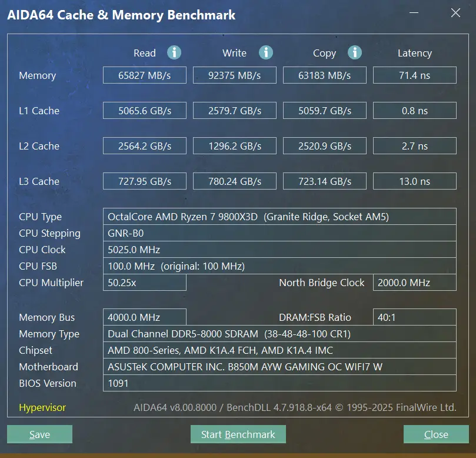Select the Memory Read result showing 65827 MB/s
The width and height of the screenshot is (476, 458).
(144, 75)
